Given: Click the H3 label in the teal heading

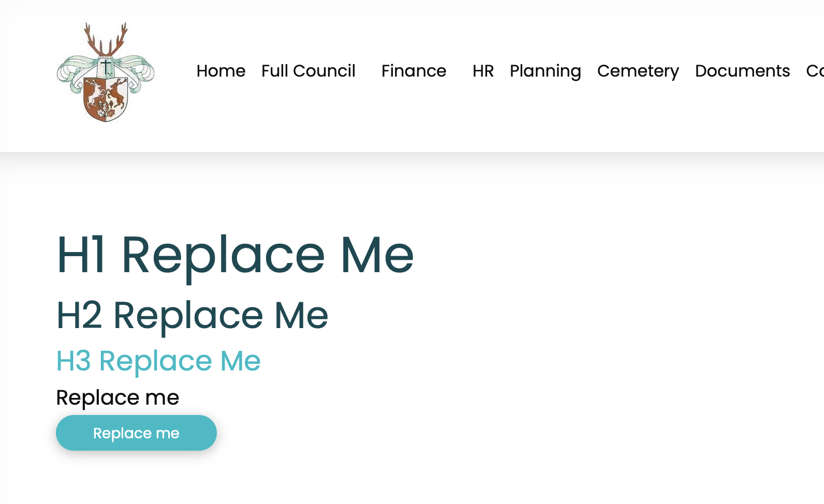Looking at the screenshot, I should (x=73, y=361).
